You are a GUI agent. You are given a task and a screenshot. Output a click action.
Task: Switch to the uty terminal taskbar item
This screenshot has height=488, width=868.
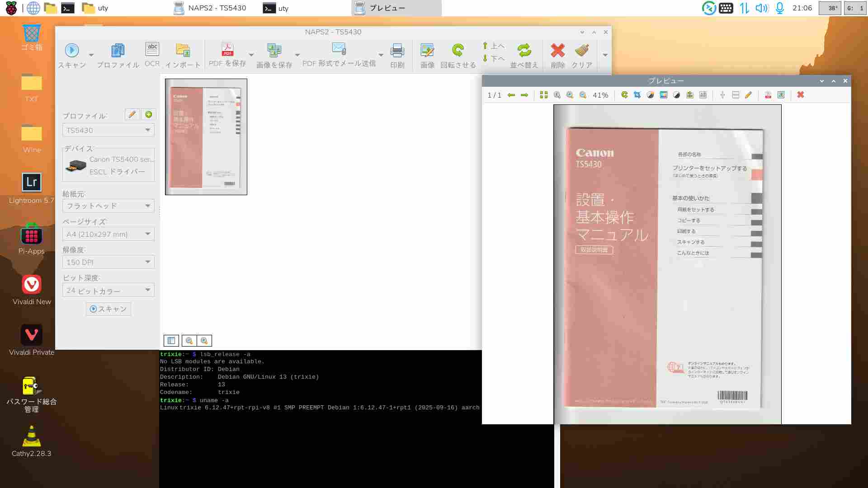point(276,8)
